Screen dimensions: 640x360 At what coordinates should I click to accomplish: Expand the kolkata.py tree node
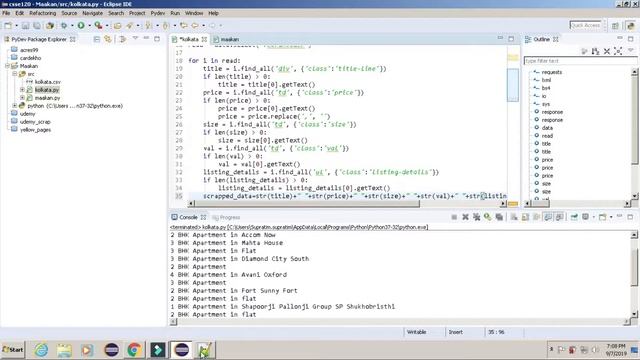coord(22,90)
